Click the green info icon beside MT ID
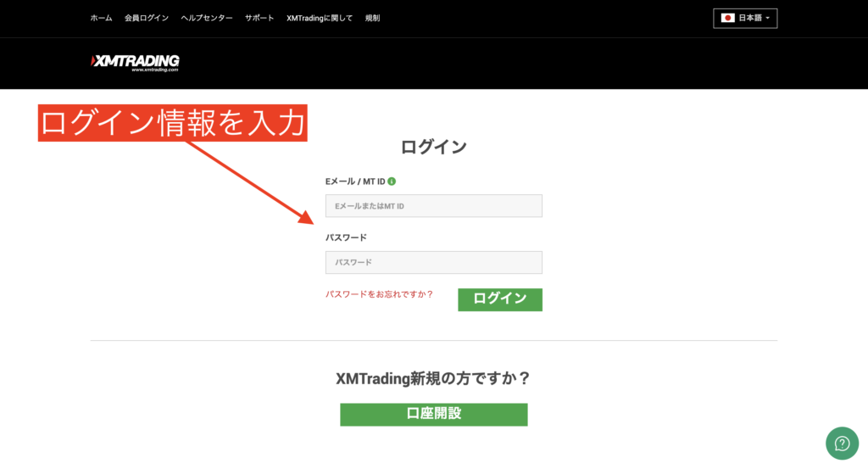Viewport: 868px width, 469px height. pos(392,181)
